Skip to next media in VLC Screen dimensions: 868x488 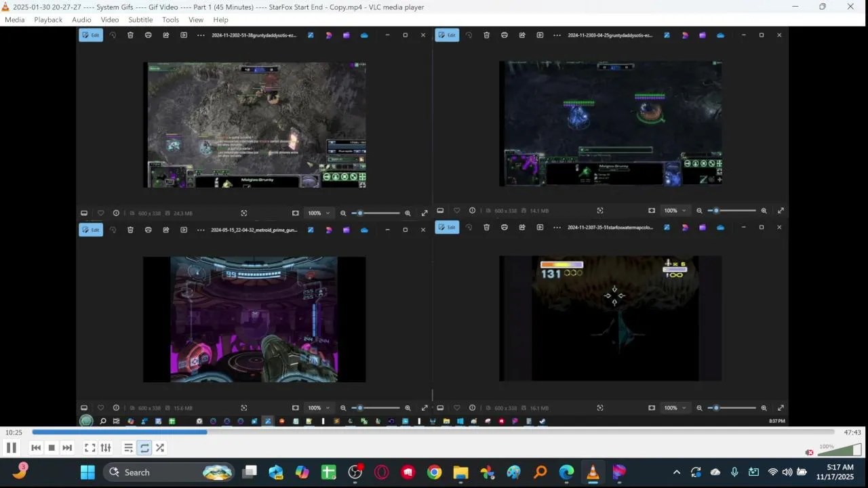67,447
